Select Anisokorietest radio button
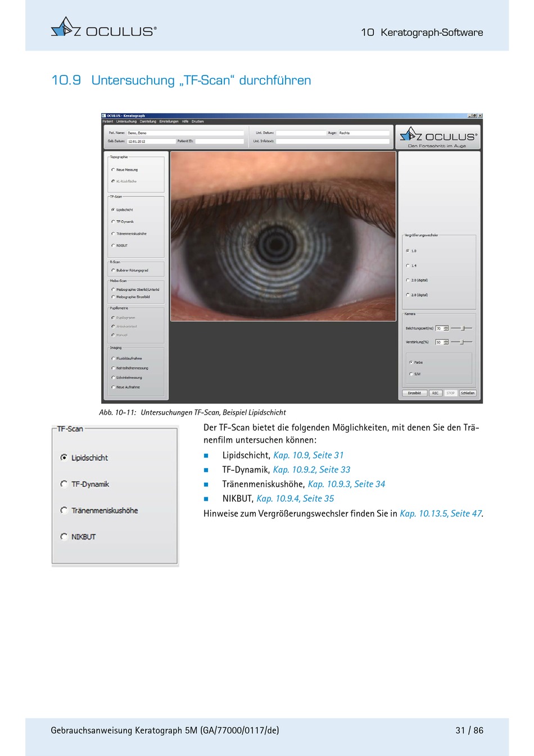This screenshot has width=534, height=756. tap(113, 326)
